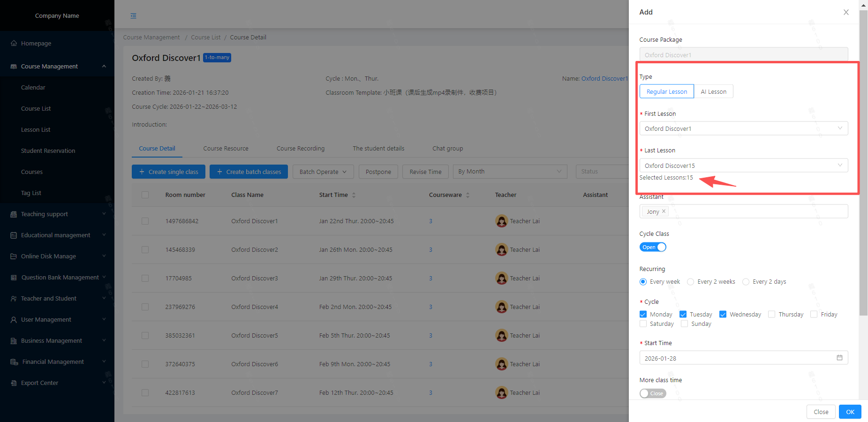Confirm with the OK button
This screenshot has width=868, height=422.
coord(850,412)
